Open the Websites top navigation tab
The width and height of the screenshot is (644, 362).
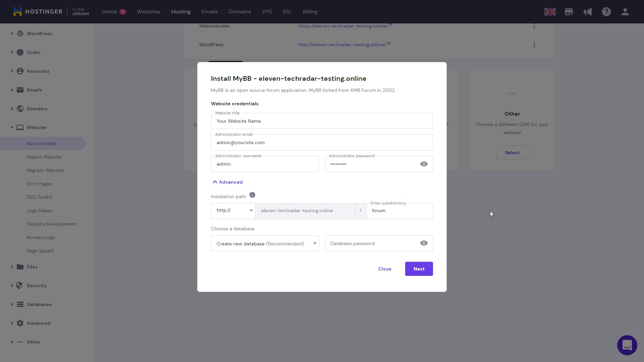coord(149,12)
